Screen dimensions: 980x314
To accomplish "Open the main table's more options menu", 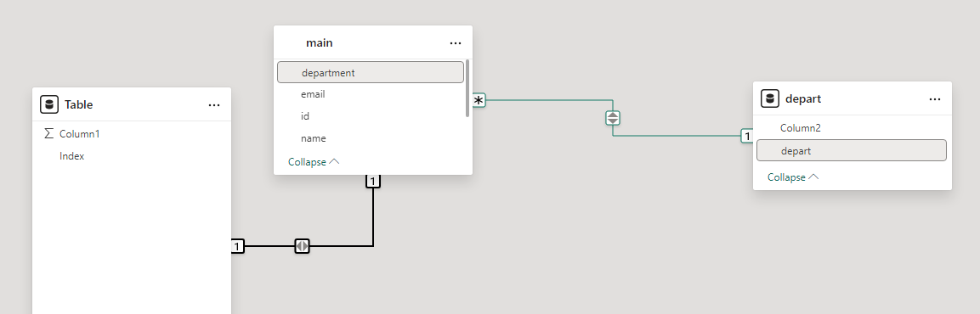I will pyautogui.click(x=456, y=43).
